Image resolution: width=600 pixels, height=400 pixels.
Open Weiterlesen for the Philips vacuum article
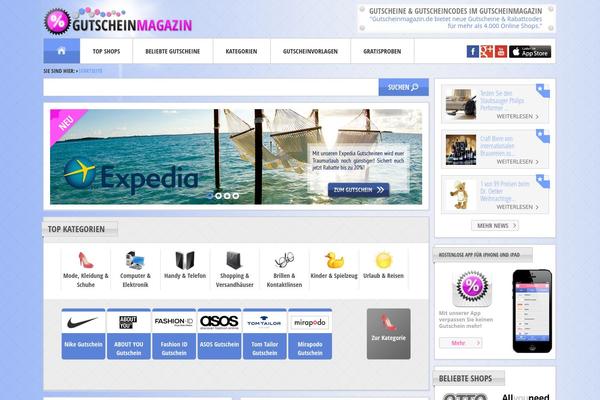(x=517, y=116)
